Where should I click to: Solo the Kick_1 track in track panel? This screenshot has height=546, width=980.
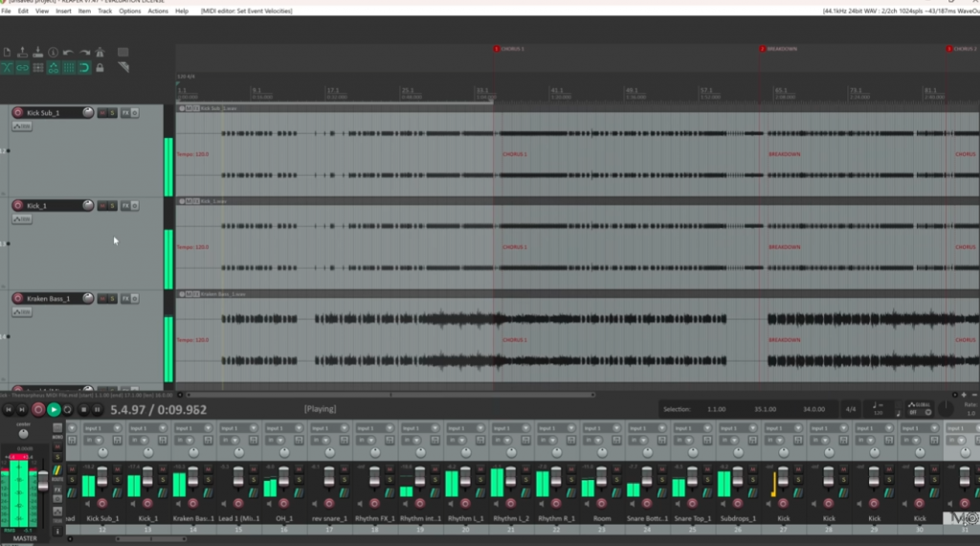pyautogui.click(x=112, y=206)
